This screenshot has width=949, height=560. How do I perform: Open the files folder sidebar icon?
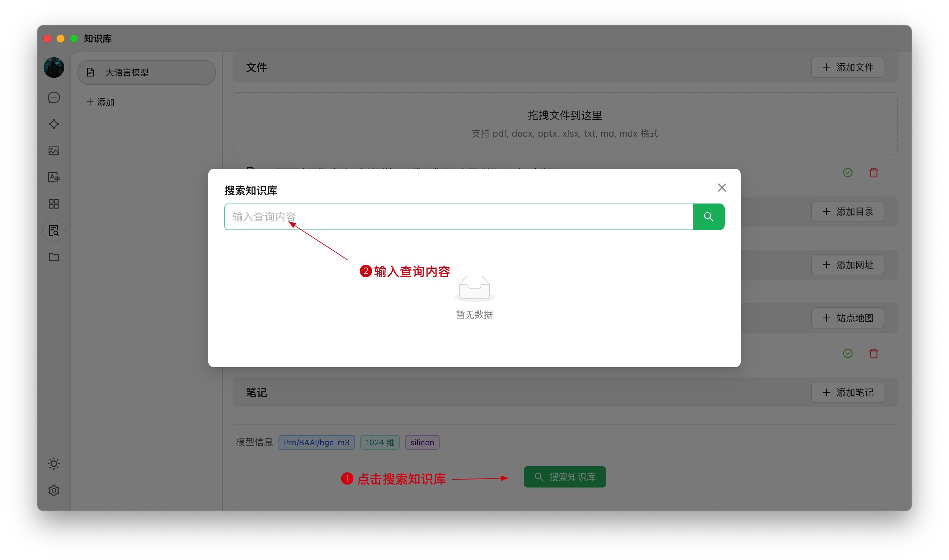(x=54, y=257)
